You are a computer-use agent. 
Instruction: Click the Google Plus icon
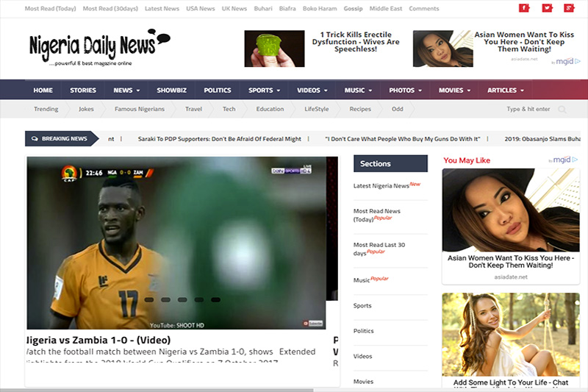pos(568,8)
